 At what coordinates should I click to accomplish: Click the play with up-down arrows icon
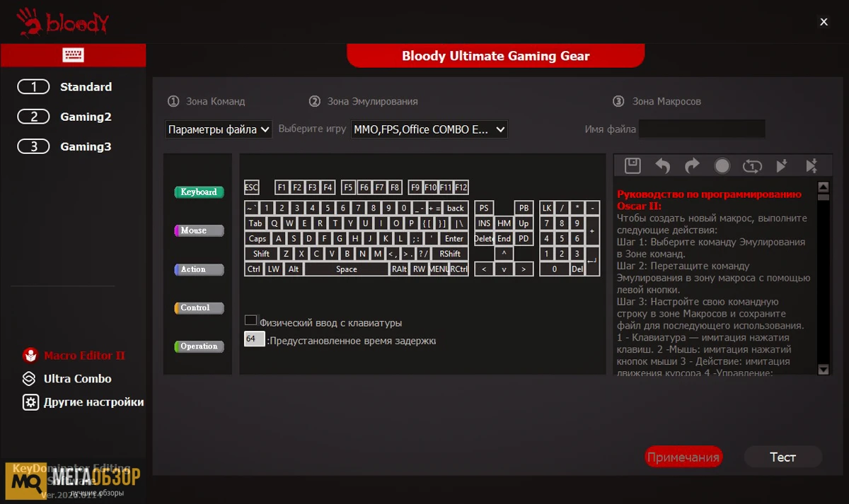click(x=812, y=165)
